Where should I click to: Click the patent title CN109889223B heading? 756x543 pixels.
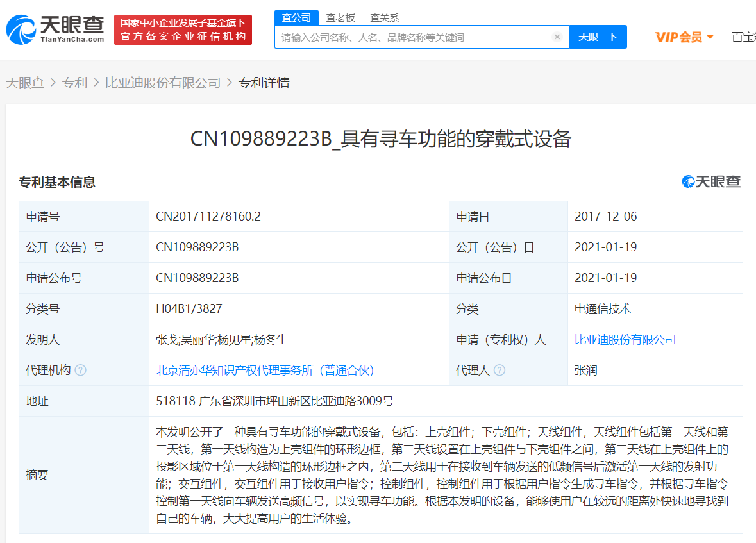(x=381, y=139)
